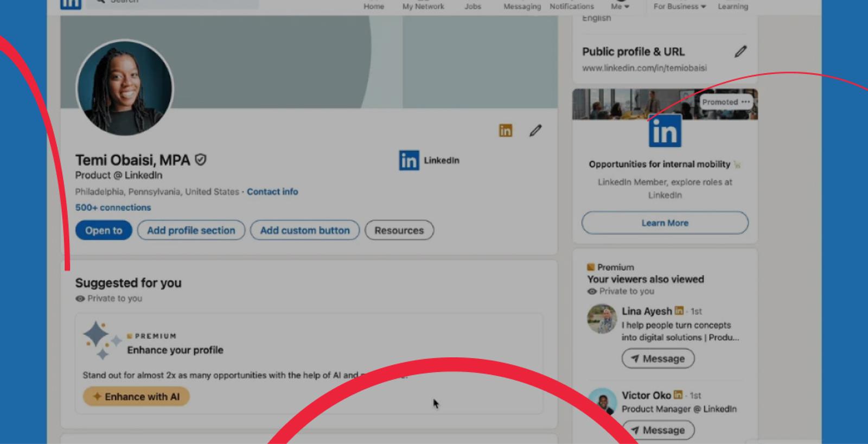Click Product Manager @ LinkedIn under Victor Oko
Image resolution: width=868 pixels, height=444 pixels.
pyautogui.click(x=679, y=409)
